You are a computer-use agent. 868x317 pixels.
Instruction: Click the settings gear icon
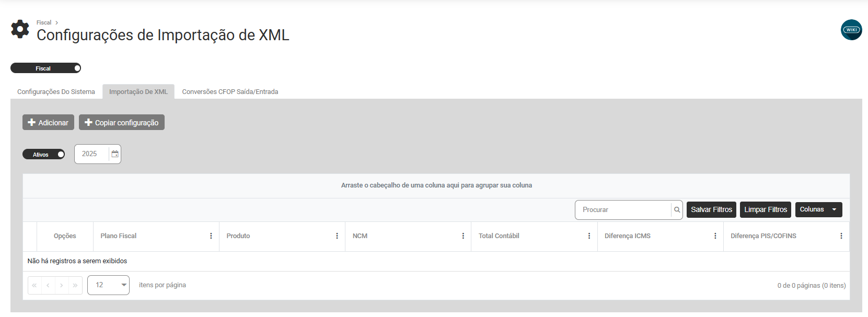coord(20,29)
